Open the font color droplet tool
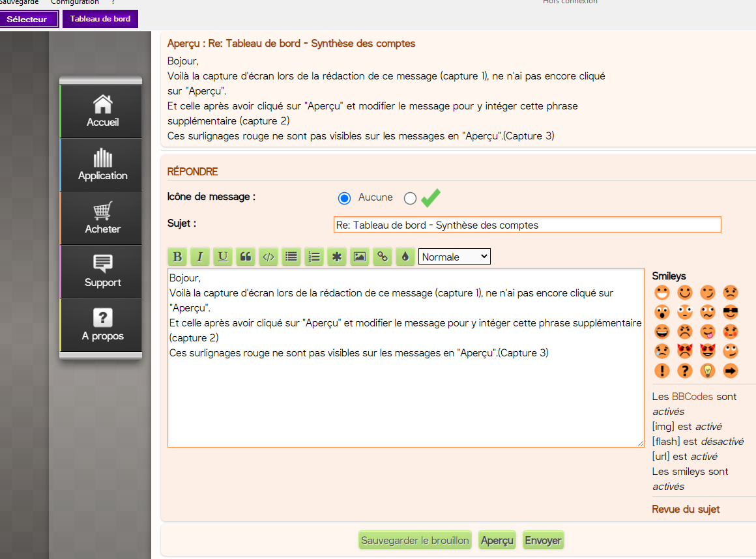The width and height of the screenshot is (756, 559). tap(405, 257)
